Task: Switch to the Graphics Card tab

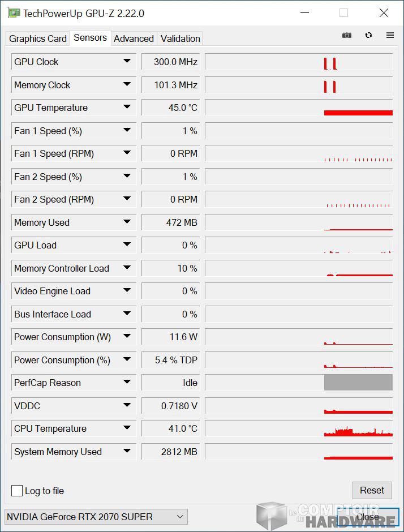Action: click(x=37, y=38)
